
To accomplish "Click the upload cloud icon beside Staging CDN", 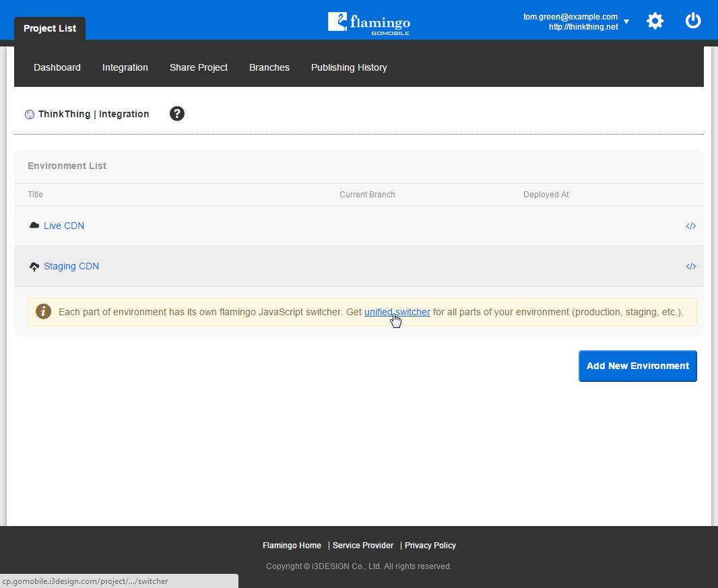I will pyautogui.click(x=34, y=267).
